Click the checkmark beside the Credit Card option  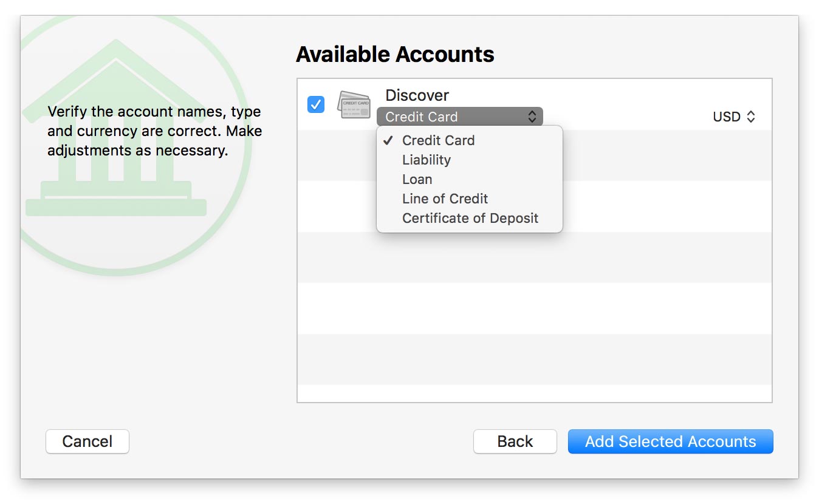(x=388, y=140)
